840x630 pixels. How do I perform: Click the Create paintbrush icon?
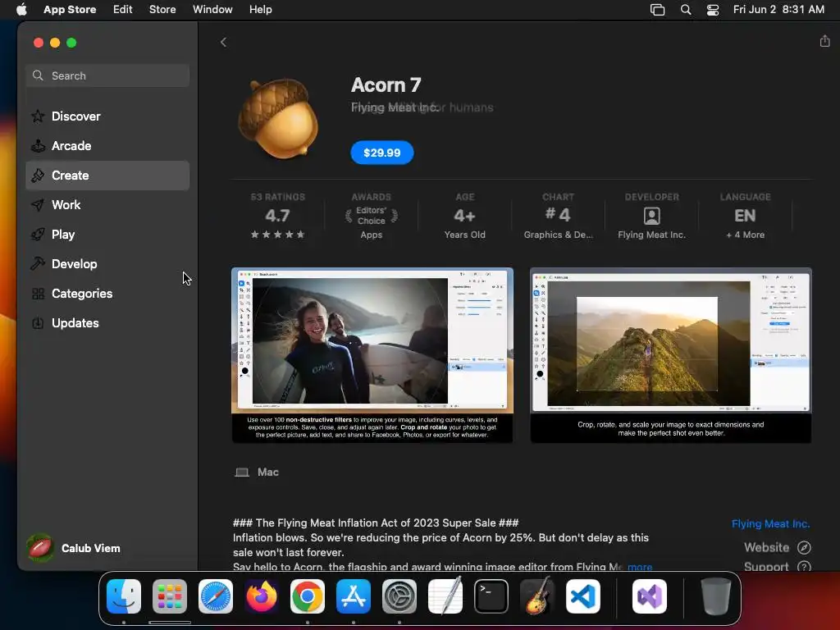click(x=38, y=176)
